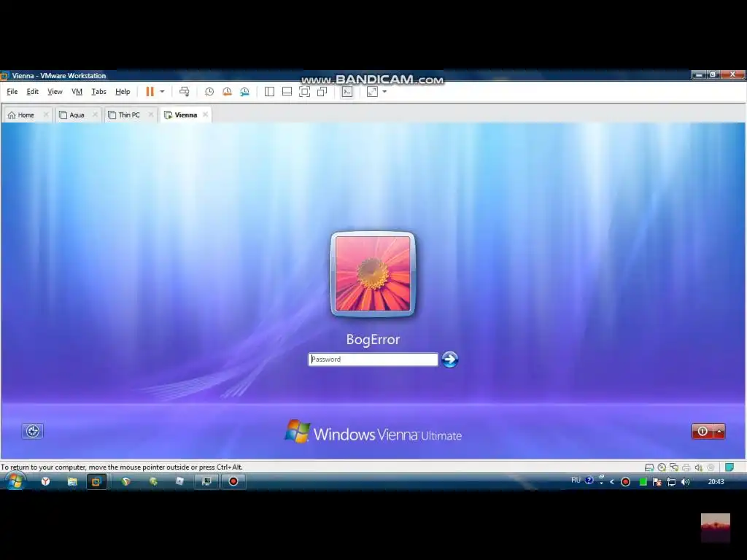Click the sound card status icon
This screenshot has width=747, height=560.
698,467
